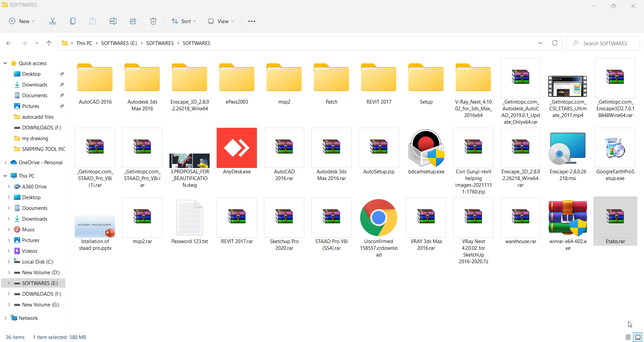
Task: Select file name VRAY 3ds Max 2016.rar
Action: (426, 245)
